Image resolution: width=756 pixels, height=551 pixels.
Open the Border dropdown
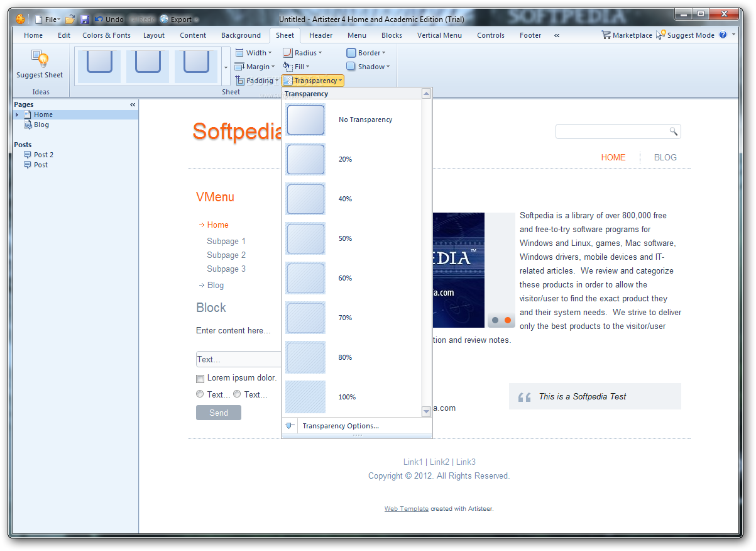coord(366,53)
